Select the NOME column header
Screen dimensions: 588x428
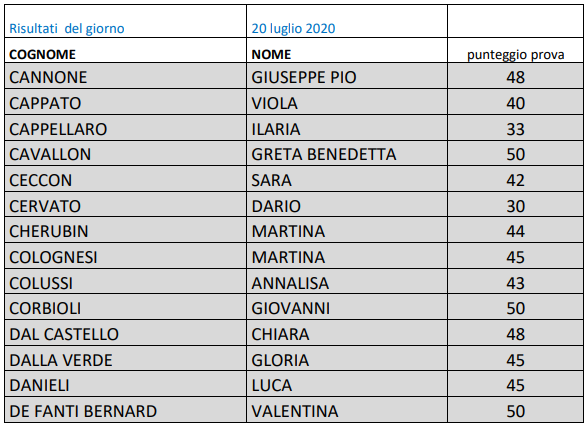click(347, 50)
